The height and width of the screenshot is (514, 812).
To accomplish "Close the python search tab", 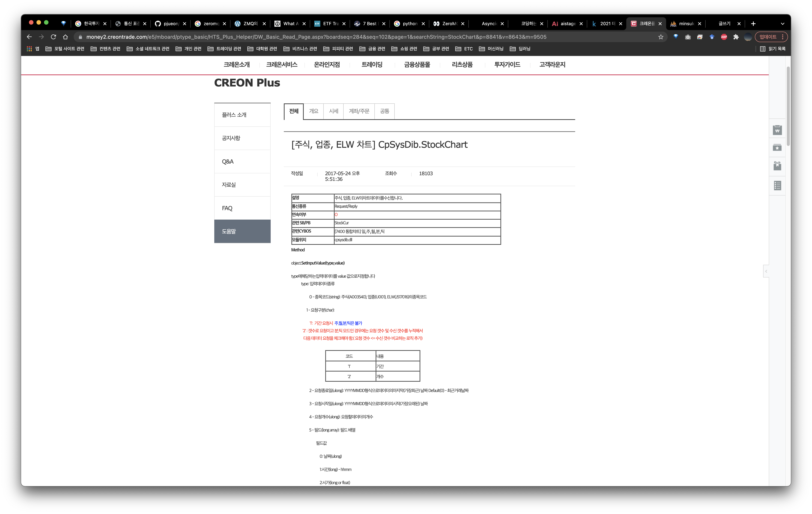I will pos(423,24).
